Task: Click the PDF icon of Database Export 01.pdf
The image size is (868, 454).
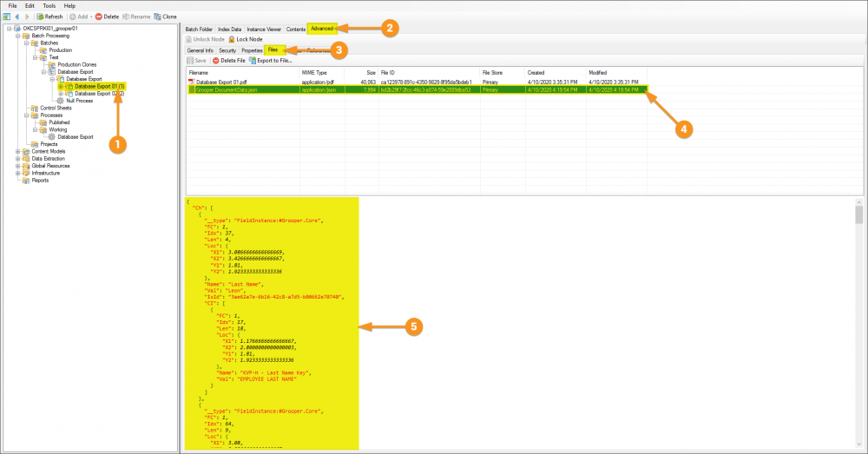Action: coord(192,82)
